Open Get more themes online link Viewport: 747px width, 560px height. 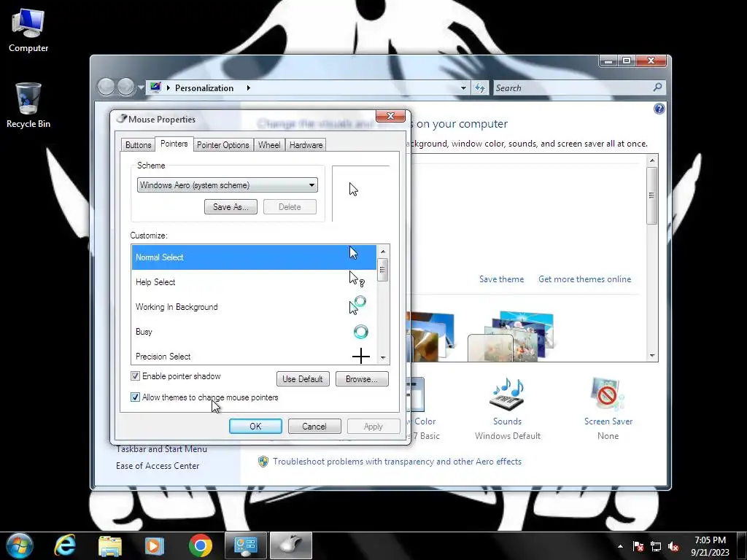[584, 279]
